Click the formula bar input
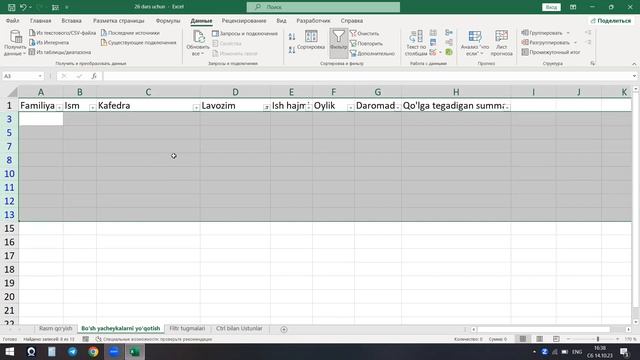Screen dimensions: 640x360 [x=367, y=76]
